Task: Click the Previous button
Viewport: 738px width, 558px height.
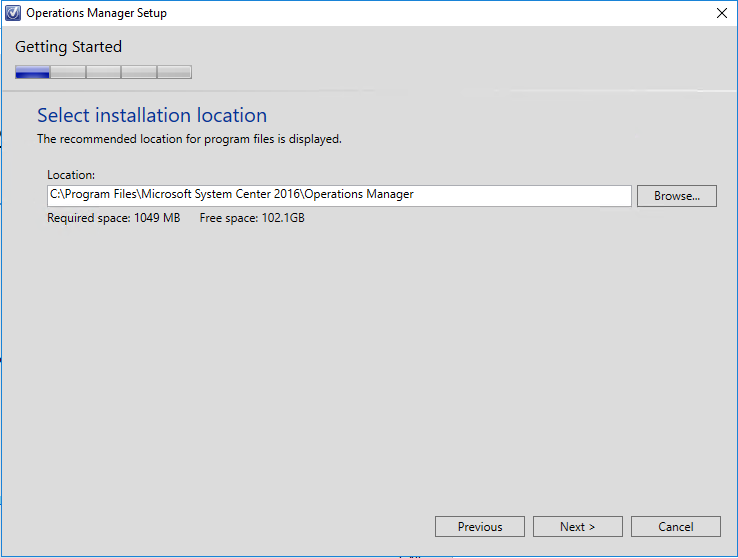Action: [480, 526]
